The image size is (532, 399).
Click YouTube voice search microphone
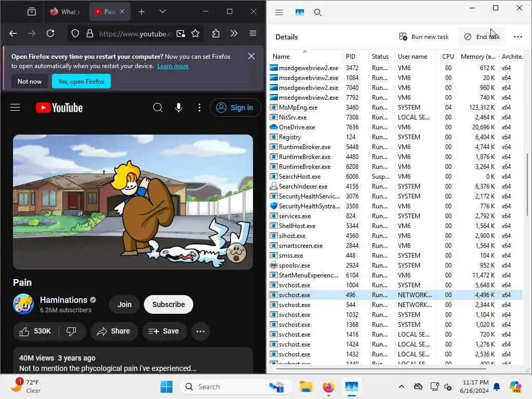(x=179, y=108)
